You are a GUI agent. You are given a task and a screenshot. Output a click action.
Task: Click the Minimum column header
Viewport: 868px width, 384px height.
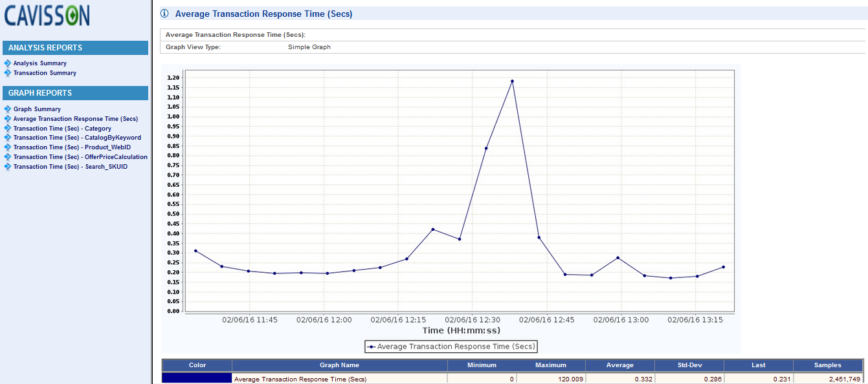(x=482, y=365)
